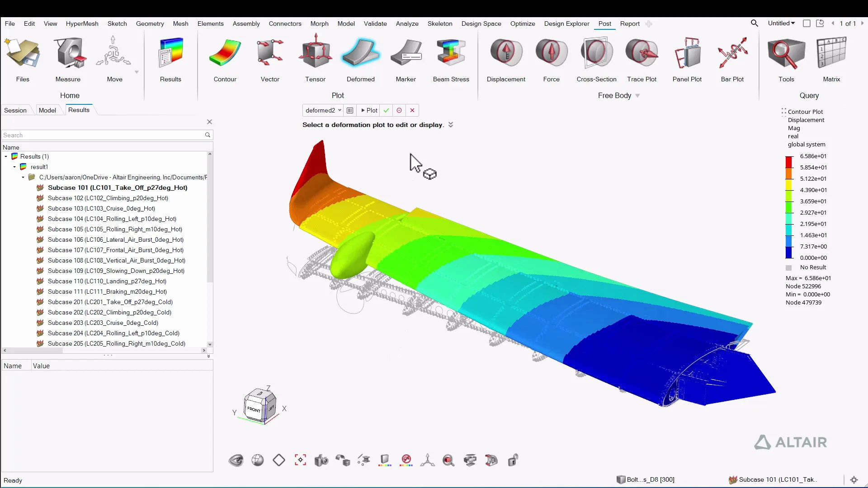
Task: Click the Measure tool icon
Action: tap(68, 53)
